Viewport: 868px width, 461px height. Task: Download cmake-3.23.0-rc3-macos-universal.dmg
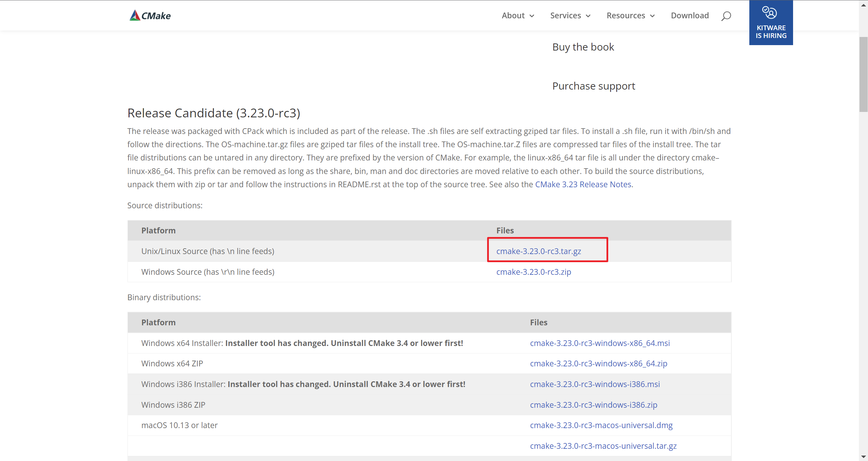coord(601,425)
